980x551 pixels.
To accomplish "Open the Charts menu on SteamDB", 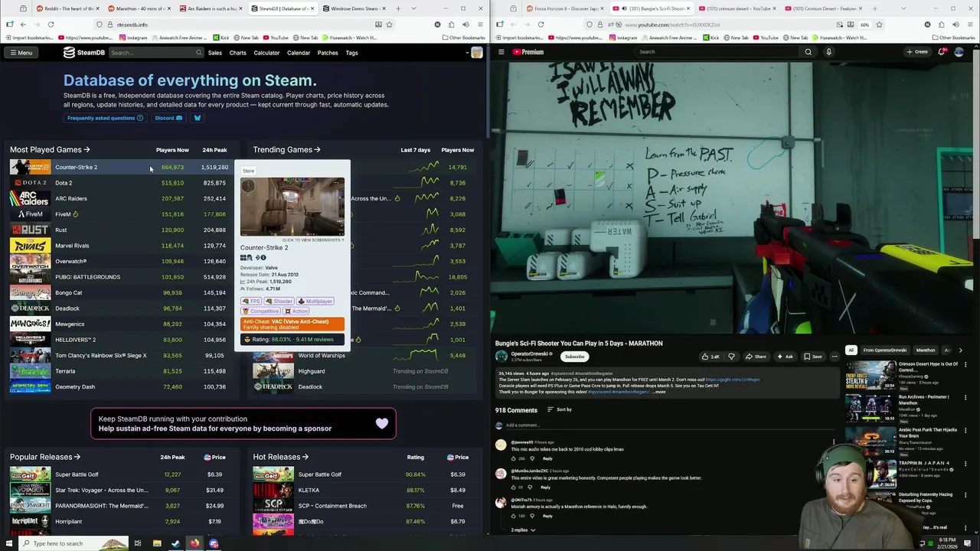I will point(237,53).
